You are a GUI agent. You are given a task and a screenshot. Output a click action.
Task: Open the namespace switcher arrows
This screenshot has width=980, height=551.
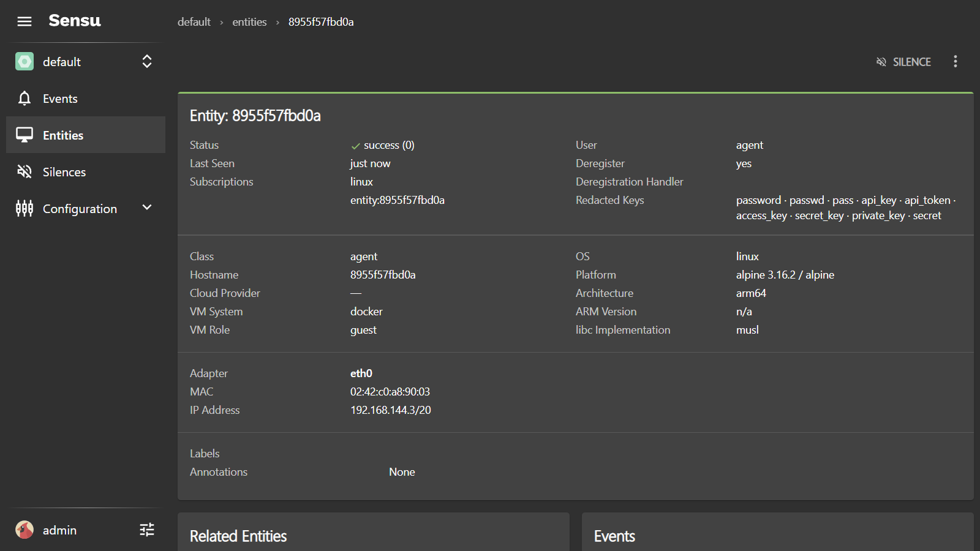tap(147, 61)
